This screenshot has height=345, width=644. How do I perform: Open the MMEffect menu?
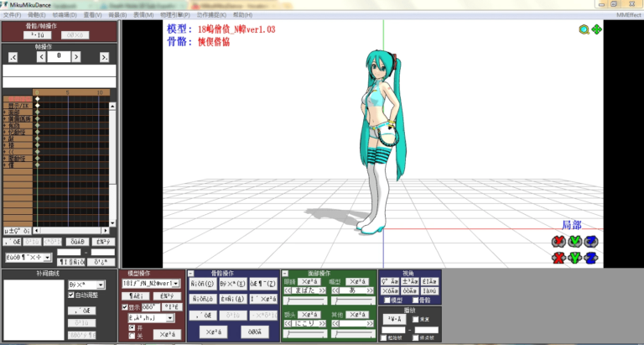click(628, 15)
